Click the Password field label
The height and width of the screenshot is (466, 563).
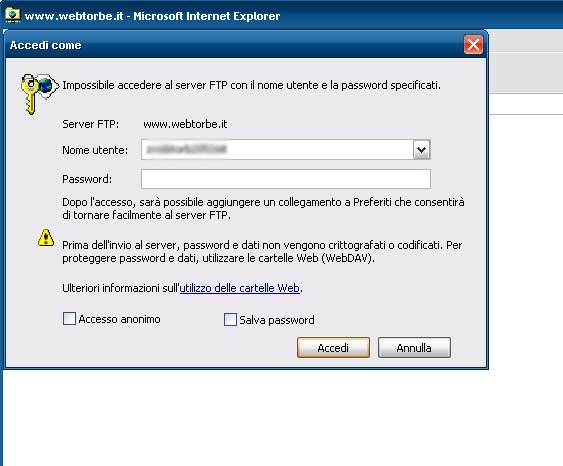pos(87,179)
